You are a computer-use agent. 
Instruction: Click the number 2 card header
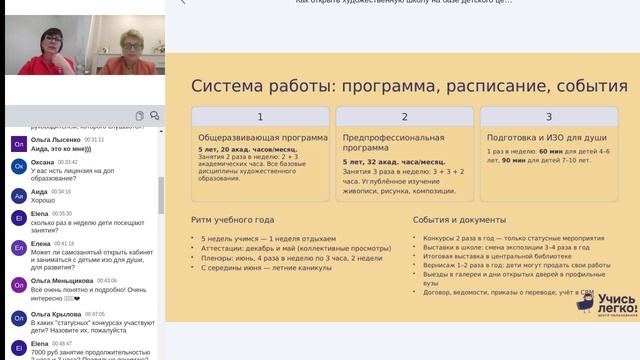404,117
